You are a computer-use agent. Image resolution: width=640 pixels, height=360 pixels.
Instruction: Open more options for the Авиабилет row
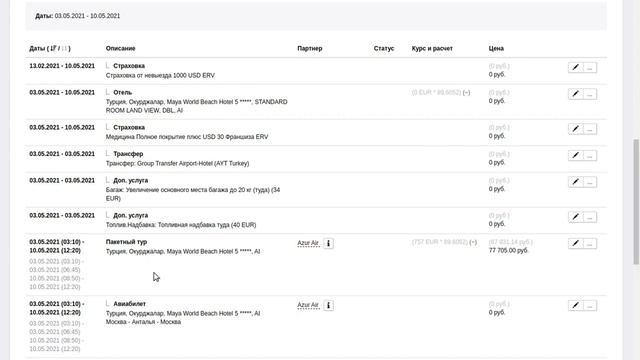pos(590,306)
